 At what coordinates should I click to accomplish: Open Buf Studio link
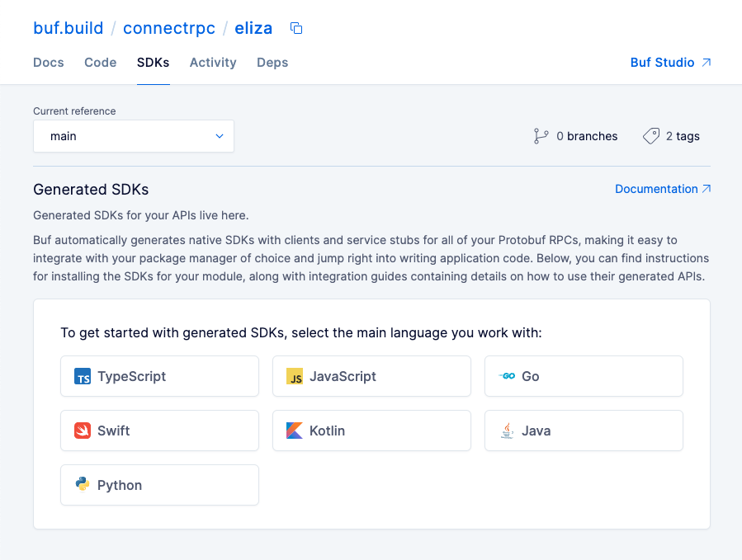coord(670,63)
